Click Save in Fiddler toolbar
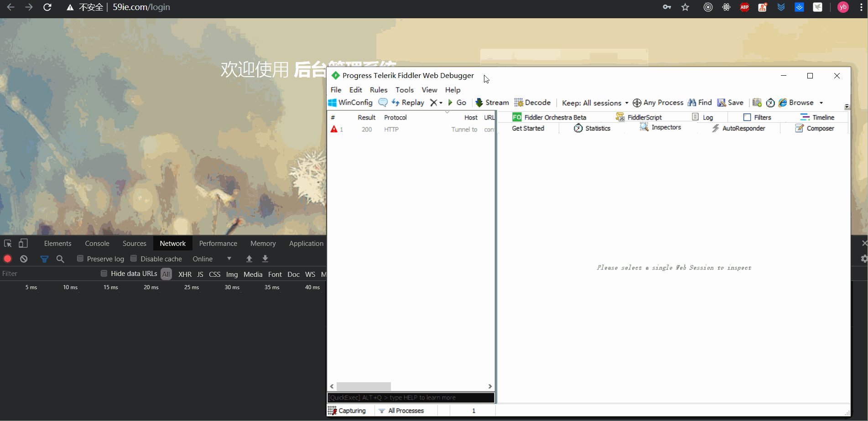 [730, 103]
